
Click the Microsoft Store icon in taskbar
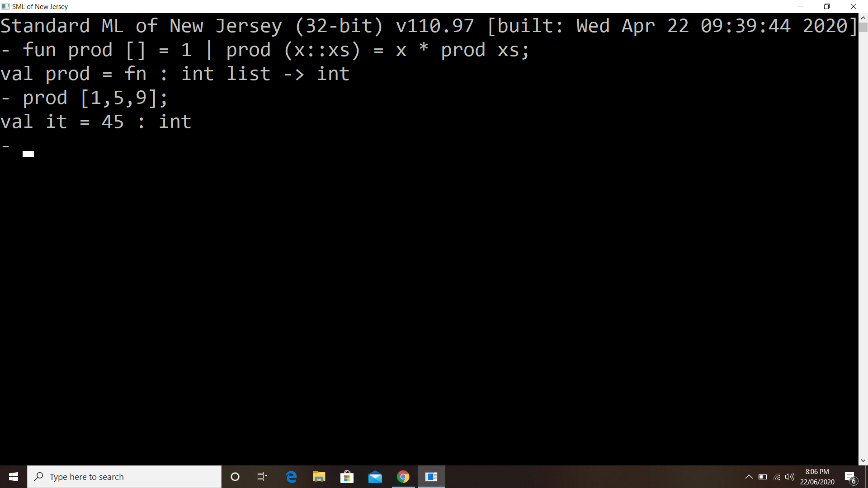click(x=347, y=477)
